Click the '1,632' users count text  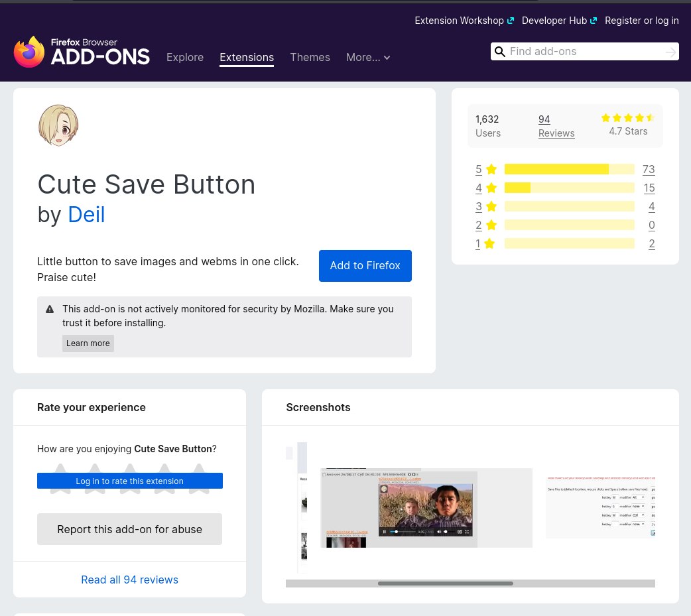pos(487,119)
